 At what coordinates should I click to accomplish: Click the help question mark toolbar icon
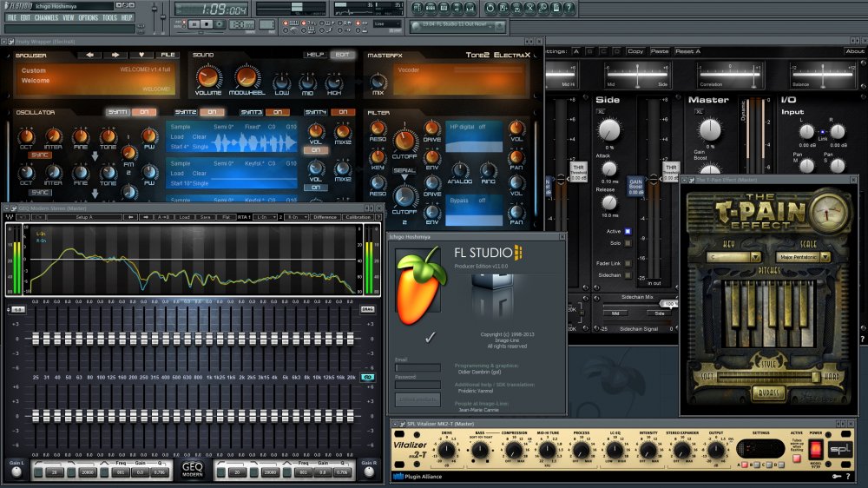coord(569,8)
